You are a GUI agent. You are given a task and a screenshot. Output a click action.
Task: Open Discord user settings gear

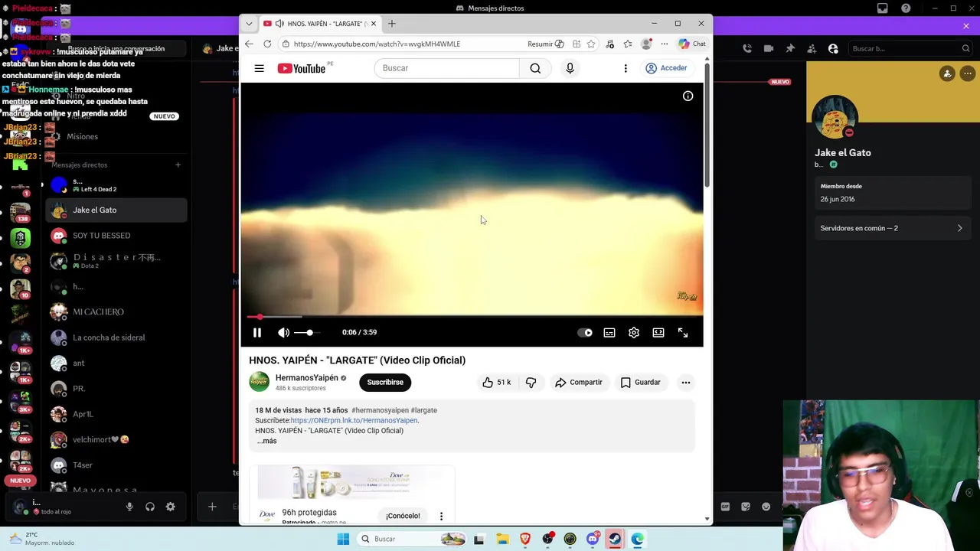[171, 507]
